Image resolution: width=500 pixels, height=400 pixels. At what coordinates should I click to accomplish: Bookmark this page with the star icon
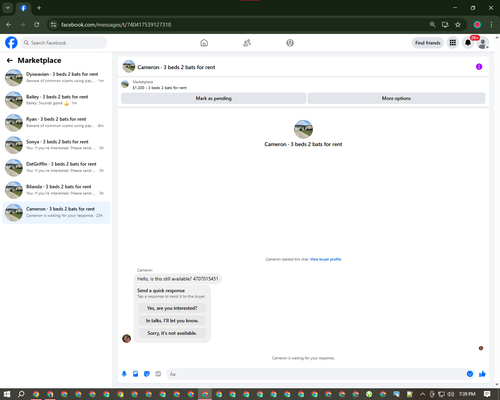point(458,24)
